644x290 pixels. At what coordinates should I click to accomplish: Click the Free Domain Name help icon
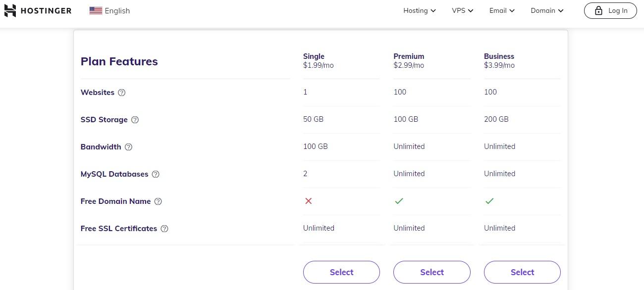(x=158, y=201)
